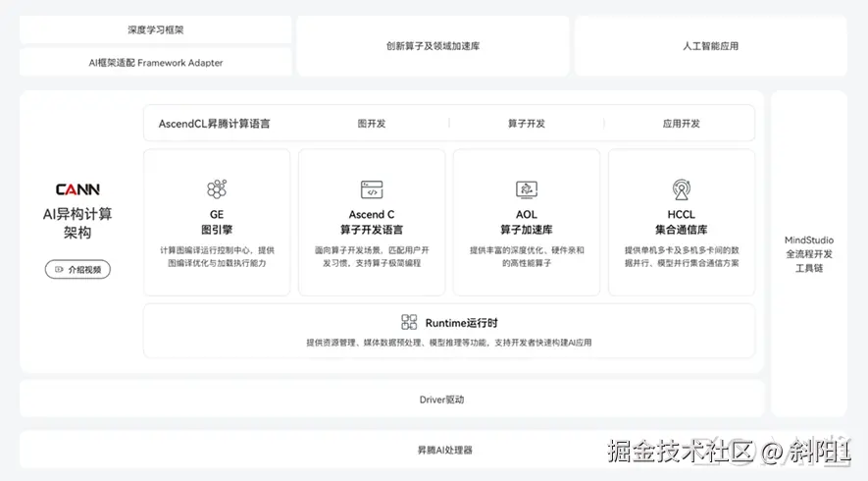
Task: Click the Runtime运行时 title
Action: (462, 323)
